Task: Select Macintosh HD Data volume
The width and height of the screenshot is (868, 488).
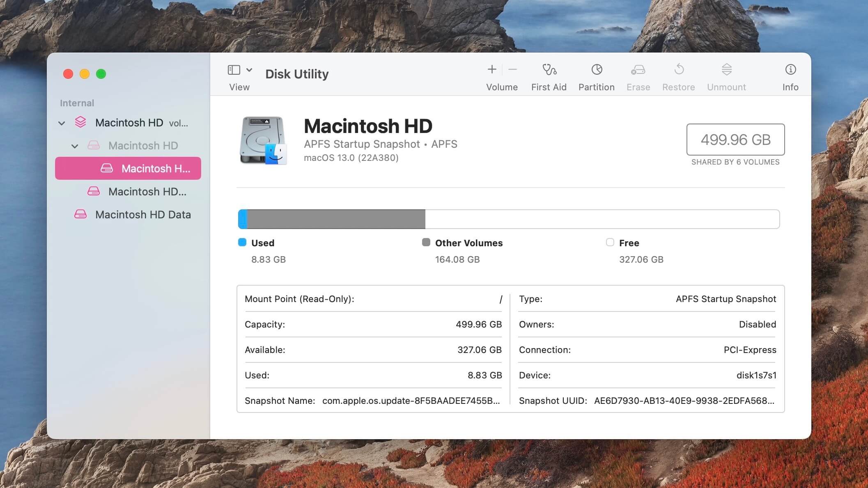Action: click(x=128, y=215)
